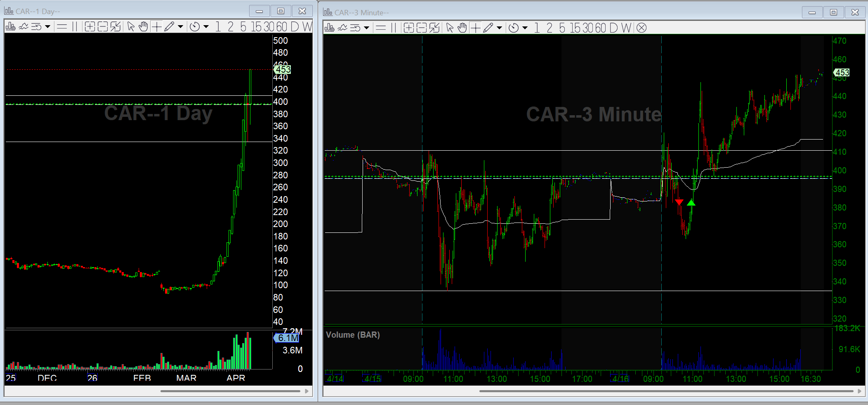Switch CAR 1 Day chart to 1 minute interval
This screenshot has height=405, width=868.
pyautogui.click(x=218, y=27)
